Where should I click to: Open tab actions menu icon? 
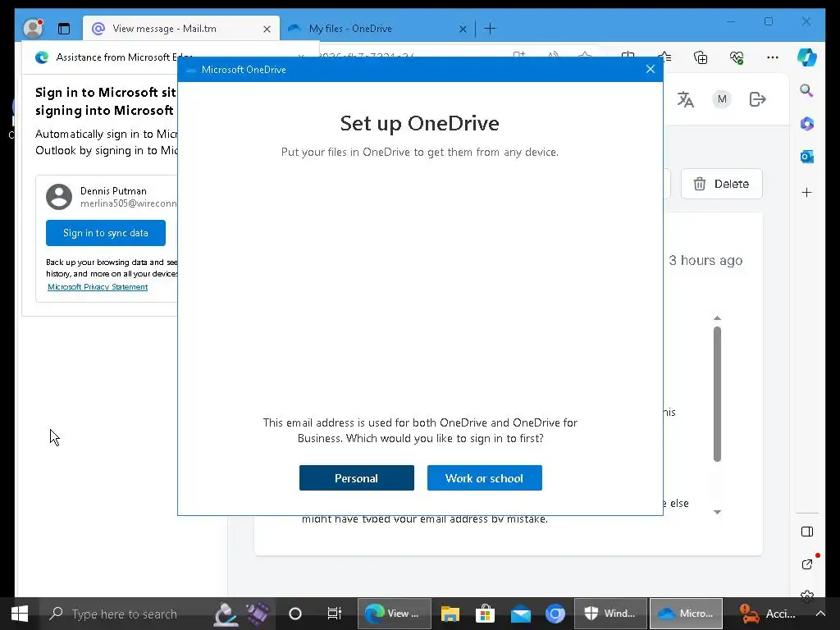click(x=64, y=29)
